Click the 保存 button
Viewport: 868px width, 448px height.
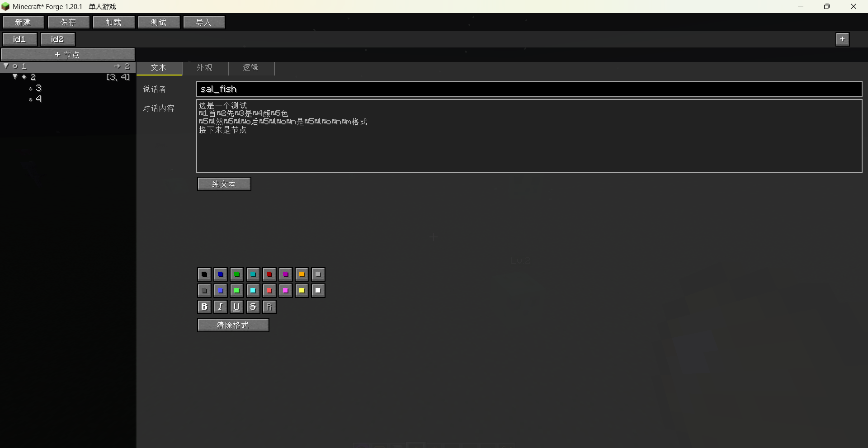(69, 22)
